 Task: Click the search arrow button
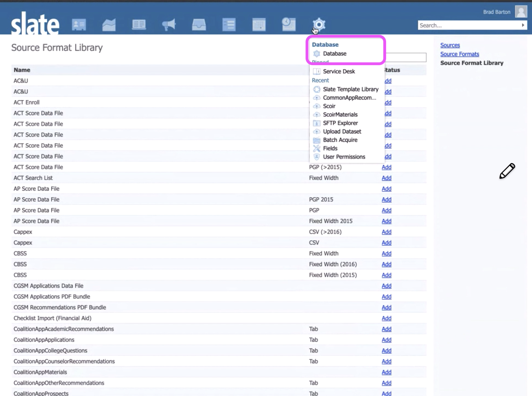tap(523, 25)
